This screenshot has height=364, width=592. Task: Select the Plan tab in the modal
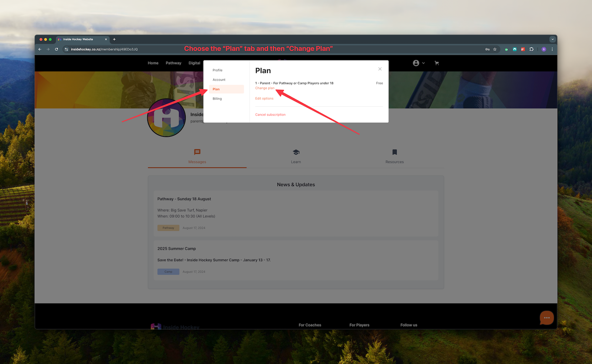(226, 89)
